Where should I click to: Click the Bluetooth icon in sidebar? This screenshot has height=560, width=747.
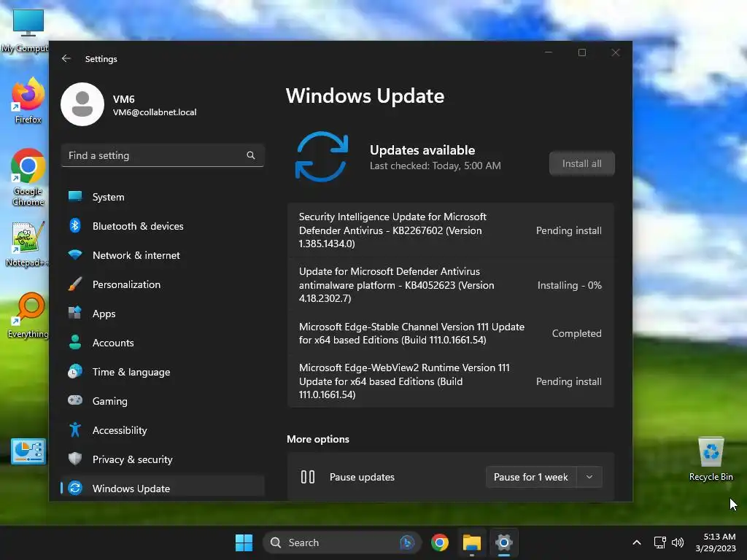click(x=75, y=226)
